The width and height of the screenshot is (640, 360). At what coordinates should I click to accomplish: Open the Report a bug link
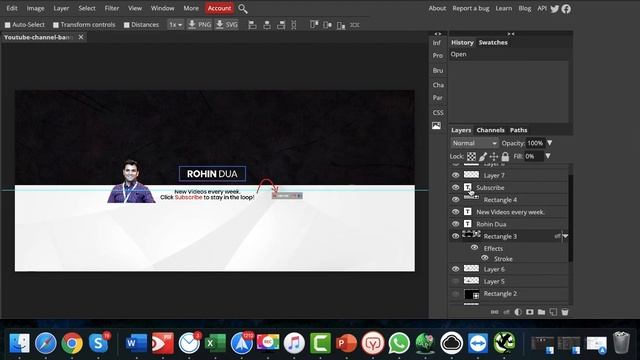(471, 8)
